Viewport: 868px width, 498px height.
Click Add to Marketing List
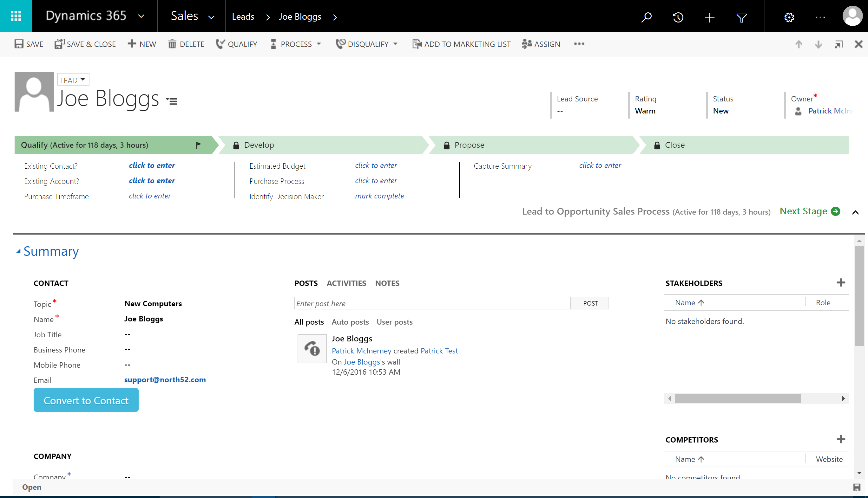[461, 44]
